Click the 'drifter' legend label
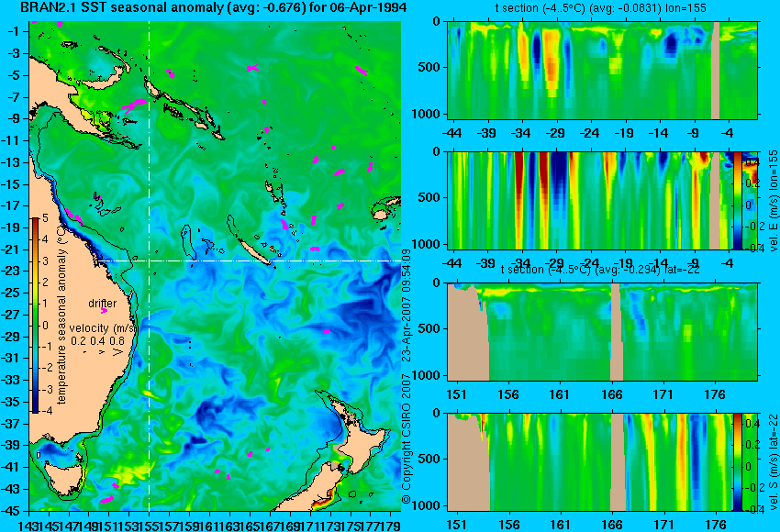780x532 pixels. pos(103,304)
